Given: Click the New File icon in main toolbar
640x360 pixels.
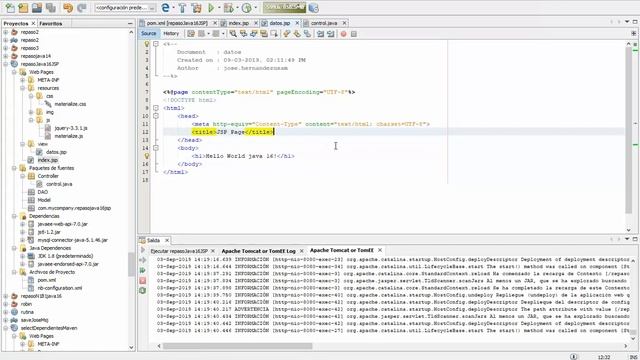Looking at the screenshot, I should pyautogui.click(x=10, y=8).
